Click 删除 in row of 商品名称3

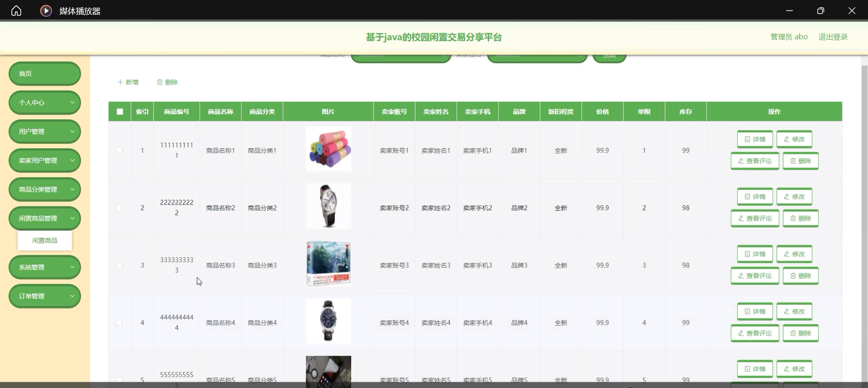click(801, 276)
